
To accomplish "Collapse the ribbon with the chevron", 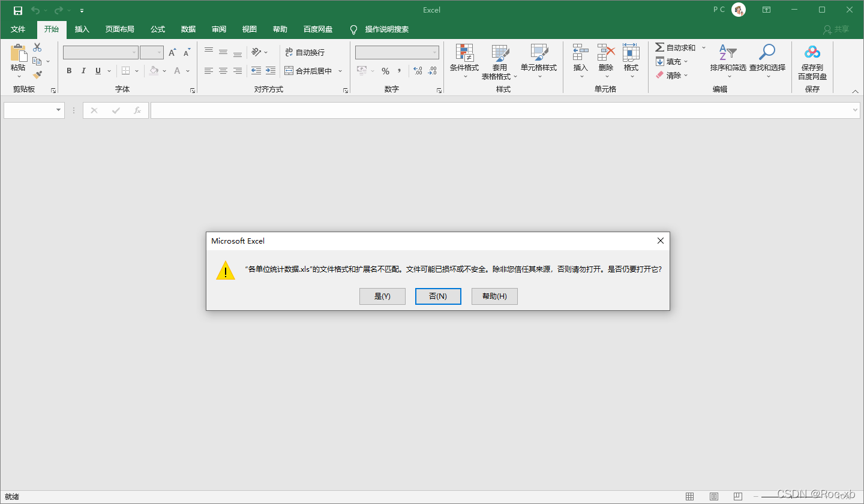I will (x=855, y=91).
